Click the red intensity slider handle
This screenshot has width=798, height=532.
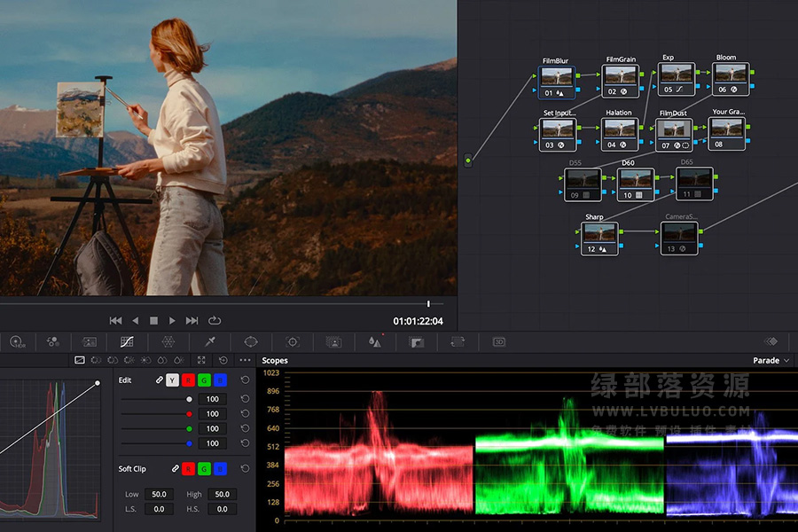pos(189,414)
